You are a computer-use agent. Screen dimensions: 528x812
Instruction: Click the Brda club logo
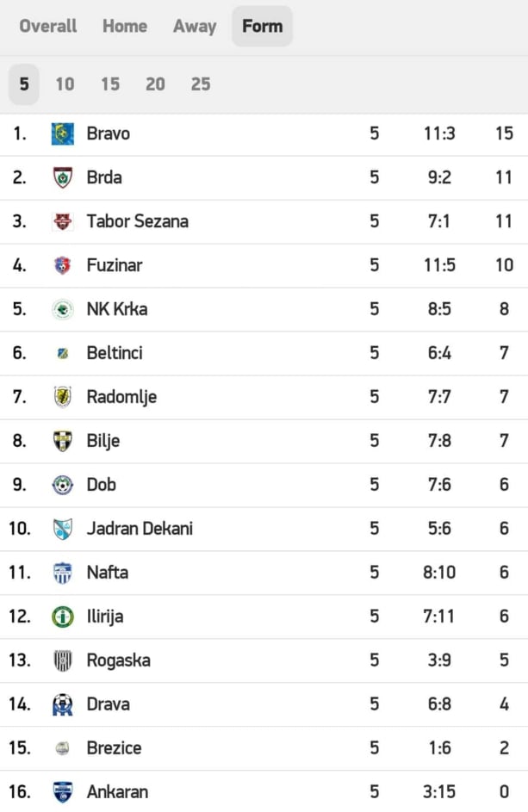(x=63, y=178)
